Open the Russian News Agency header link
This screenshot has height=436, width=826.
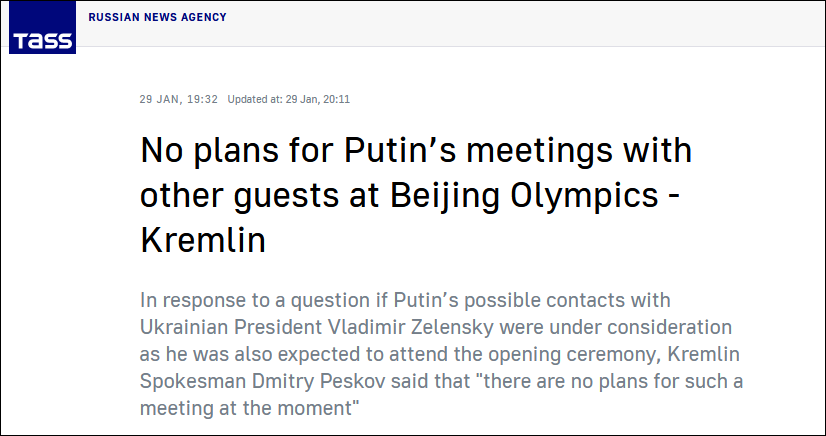click(x=158, y=17)
